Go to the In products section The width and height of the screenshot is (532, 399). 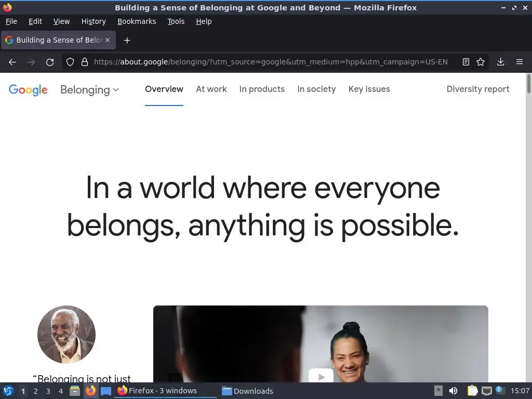(262, 89)
